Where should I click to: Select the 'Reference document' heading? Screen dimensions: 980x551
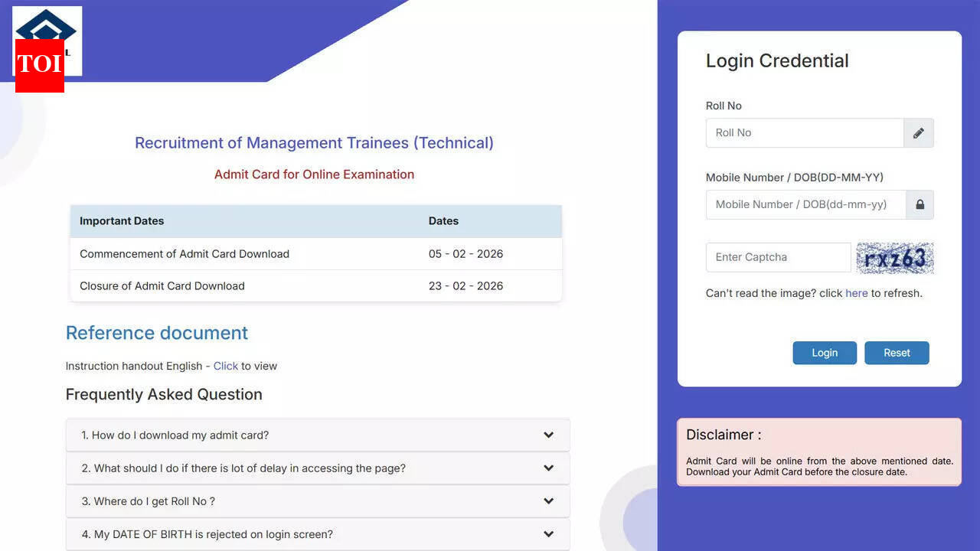click(156, 333)
